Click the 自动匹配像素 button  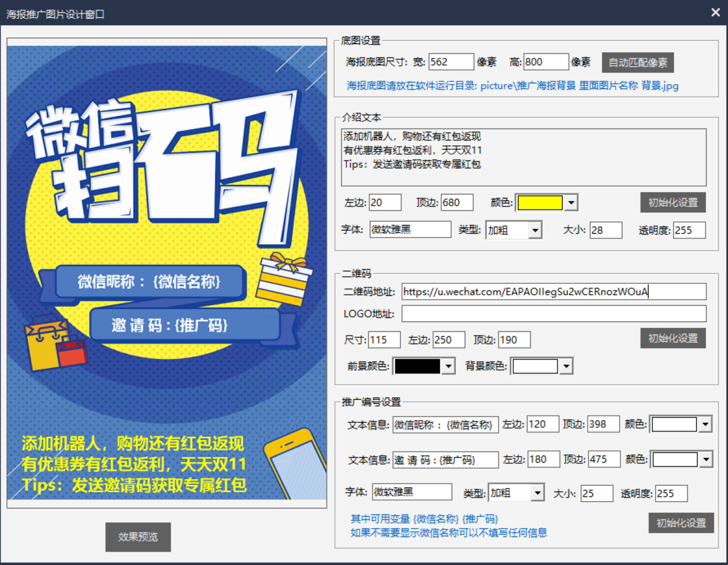pos(637,62)
